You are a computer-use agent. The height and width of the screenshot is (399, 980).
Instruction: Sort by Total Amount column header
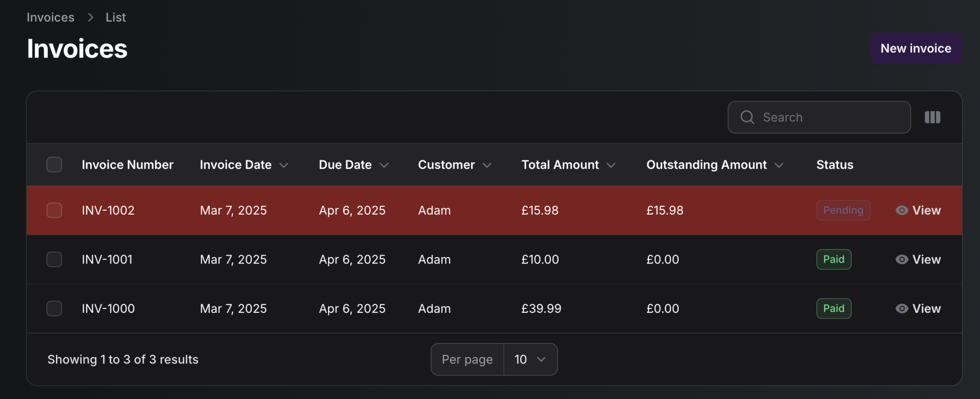click(x=560, y=165)
